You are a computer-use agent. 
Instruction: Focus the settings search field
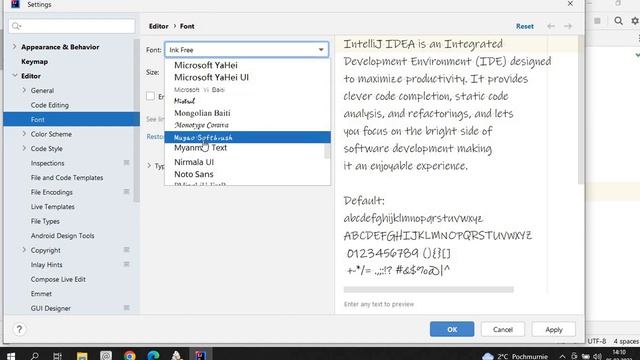[x=72, y=26]
